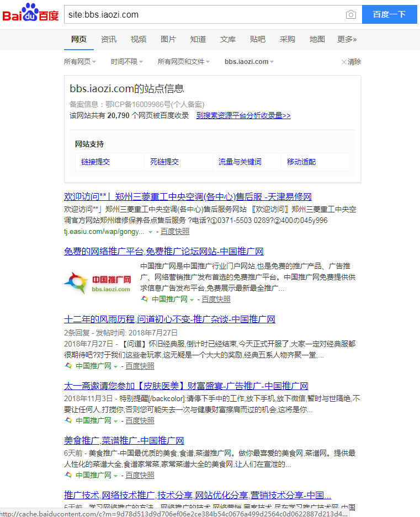Expand the 时间不限 time filter dropdown
The height and width of the screenshot is (517, 420).
[x=127, y=62]
